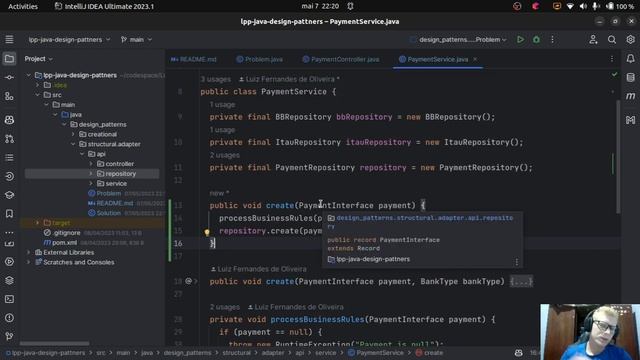The height and width of the screenshot is (360, 640).
Task: Open the main branch dropdown
Action: coord(136,40)
